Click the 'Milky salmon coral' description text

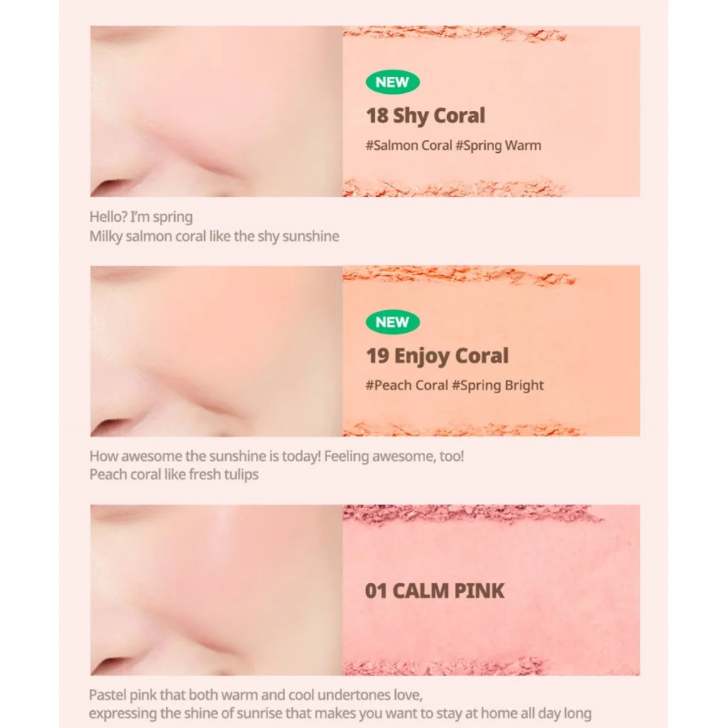[x=214, y=236]
